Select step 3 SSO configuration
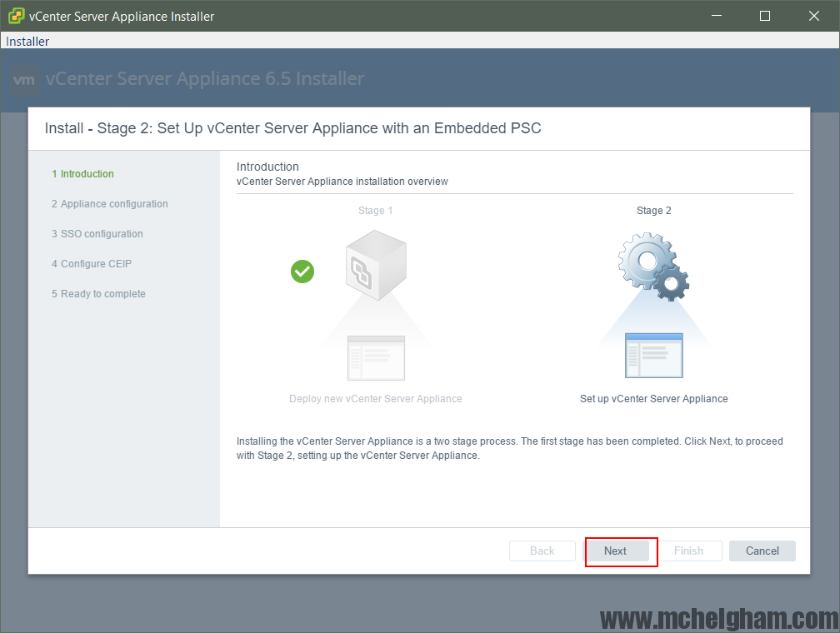This screenshot has width=840, height=633. [97, 234]
